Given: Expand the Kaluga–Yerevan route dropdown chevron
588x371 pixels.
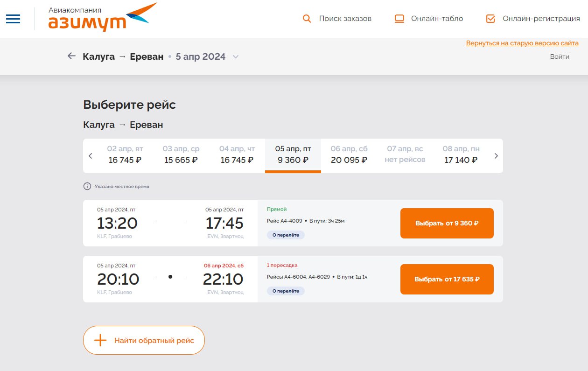Looking at the screenshot, I should coord(236,57).
